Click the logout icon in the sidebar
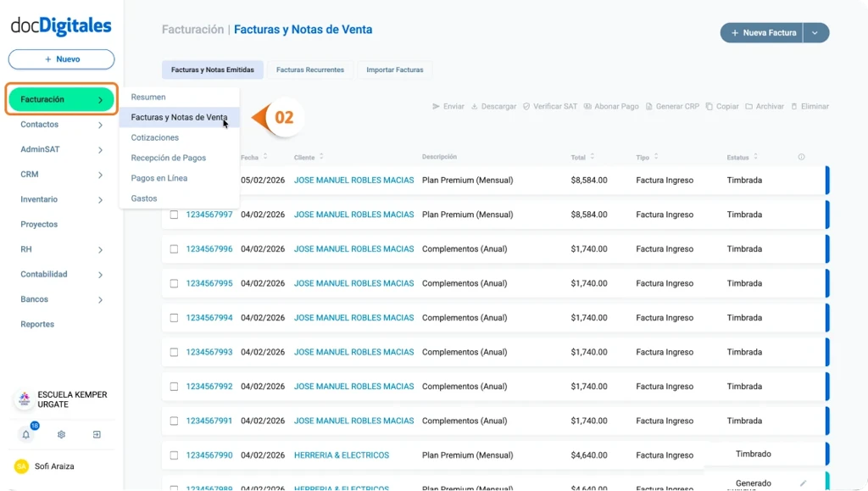The width and height of the screenshot is (868, 491). click(x=97, y=435)
